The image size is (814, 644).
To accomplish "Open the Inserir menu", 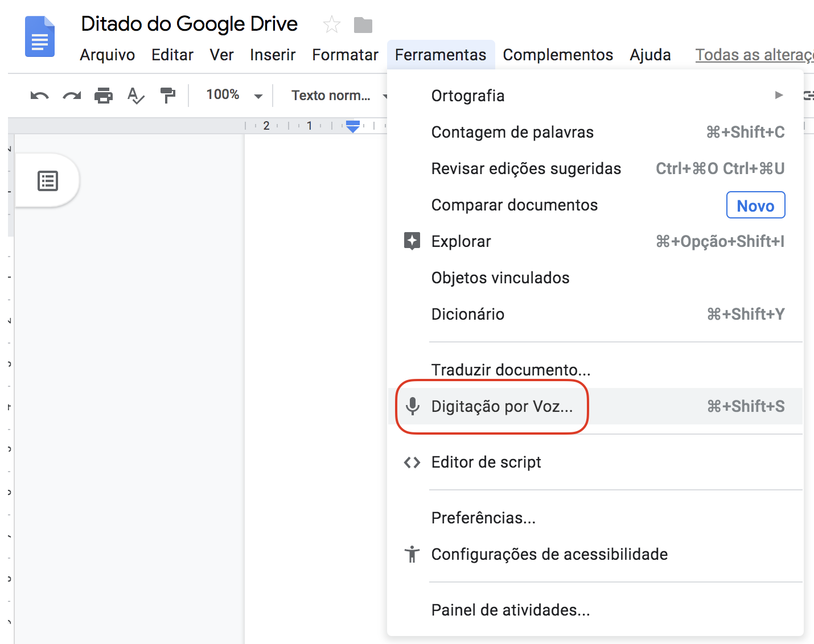I will 273,55.
